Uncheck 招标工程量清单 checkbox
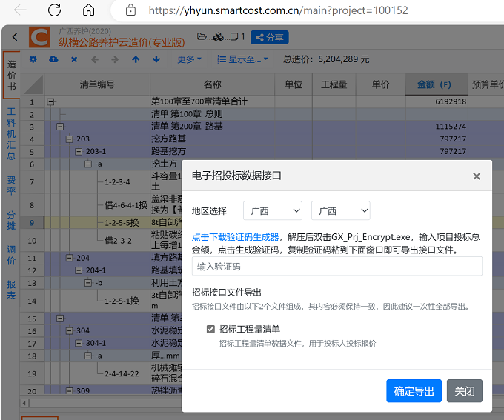Image resolution: width=504 pixels, height=420 pixels. pos(210,329)
